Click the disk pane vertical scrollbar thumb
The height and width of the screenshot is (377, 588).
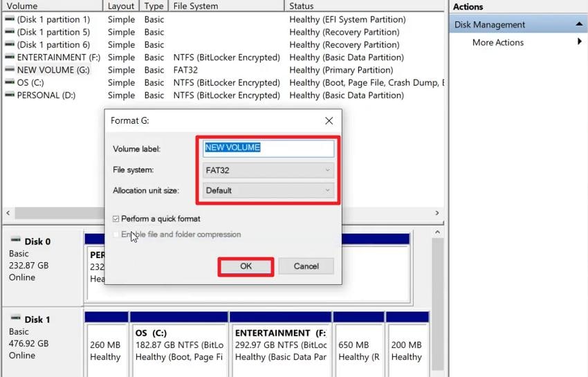[x=437, y=304]
